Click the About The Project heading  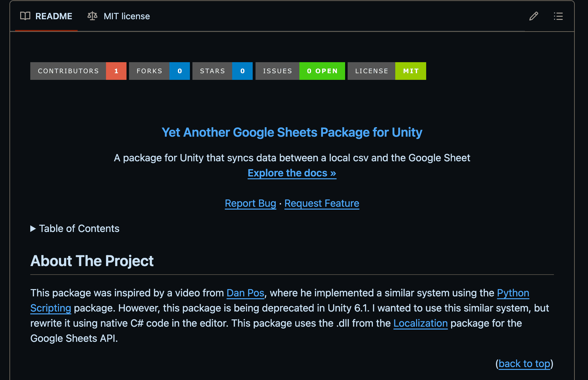[x=92, y=261]
